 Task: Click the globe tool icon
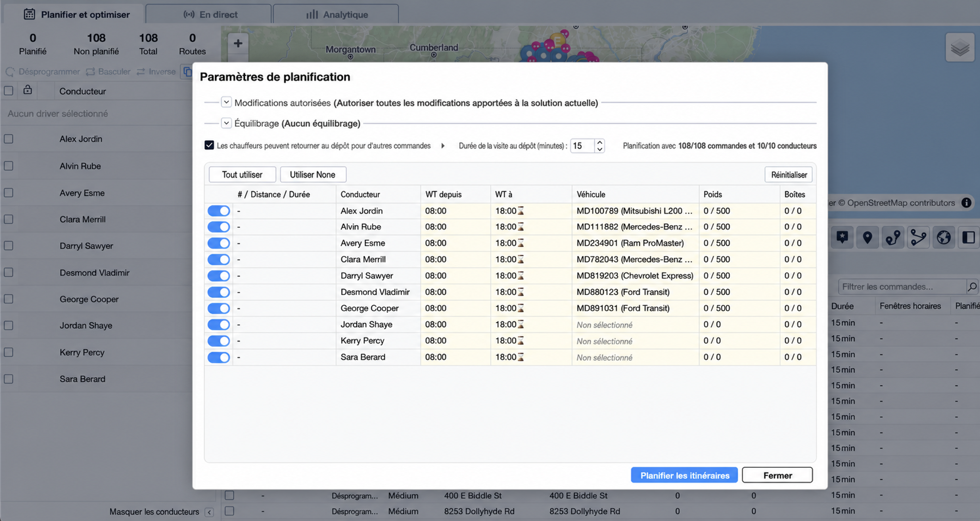[943, 237]
